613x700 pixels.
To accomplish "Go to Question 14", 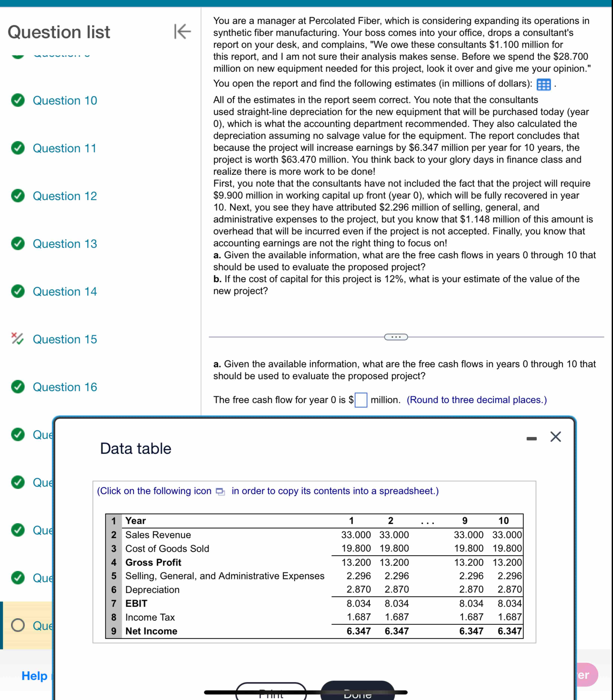I will [x=65, y=291].
